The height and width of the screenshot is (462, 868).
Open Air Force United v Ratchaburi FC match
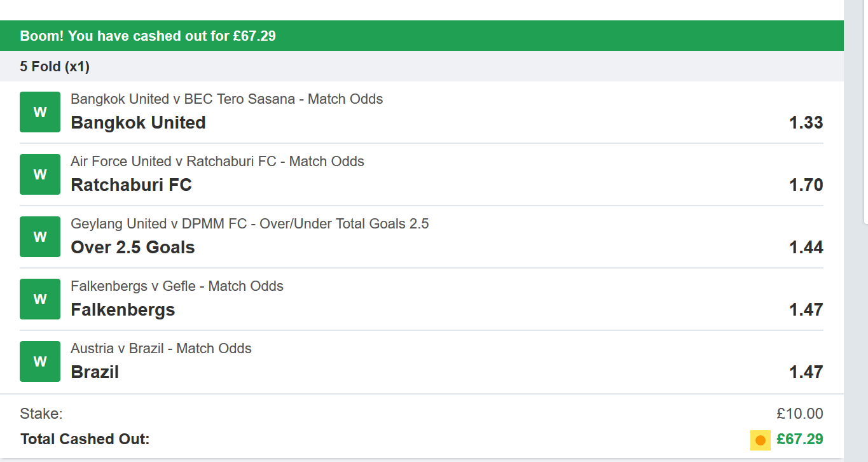[217, 161]
